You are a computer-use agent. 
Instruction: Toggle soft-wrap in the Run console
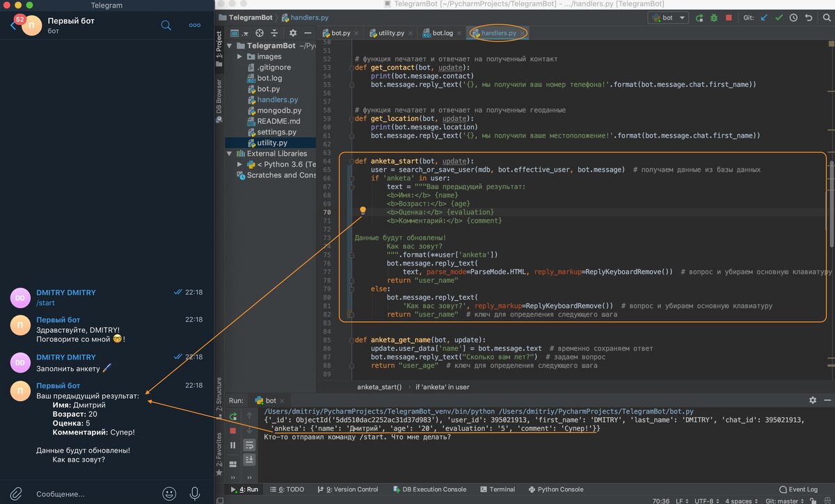click(x=249, y=446)
